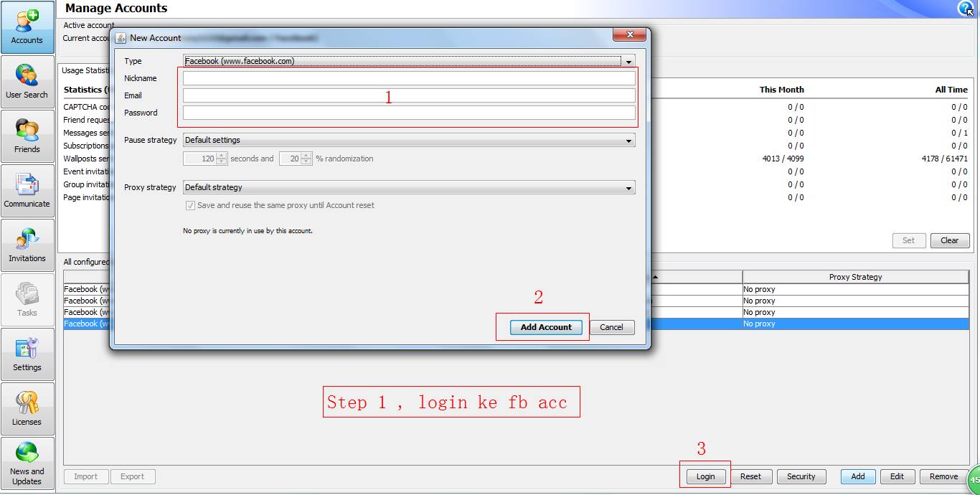980x495 pixels.
Task: Open the Accounts section in sidebar
Action: tap(27, 27)
